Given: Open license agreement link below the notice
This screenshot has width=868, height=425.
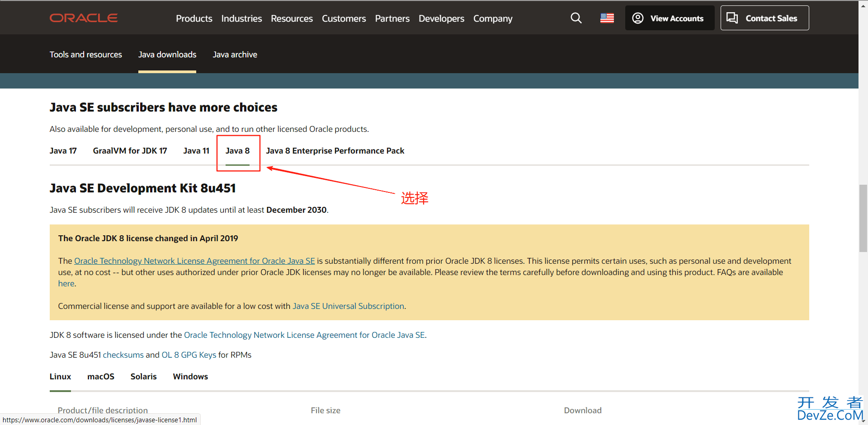Looking at the screenshot, I should pyautogui.click(x=304, y=335).
